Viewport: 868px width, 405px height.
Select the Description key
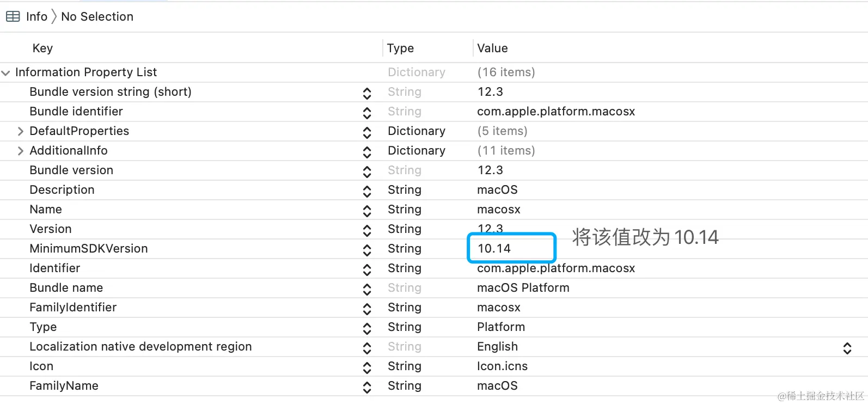click(x=62, y=190)
